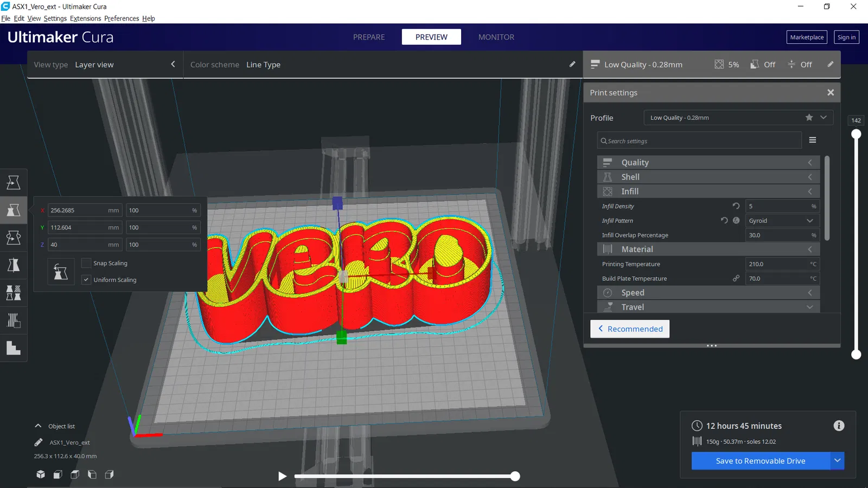Image resolution: width=868 pixels, height=488 pixels.
Task: Switch to left side view icon
Action: [92, 474]
